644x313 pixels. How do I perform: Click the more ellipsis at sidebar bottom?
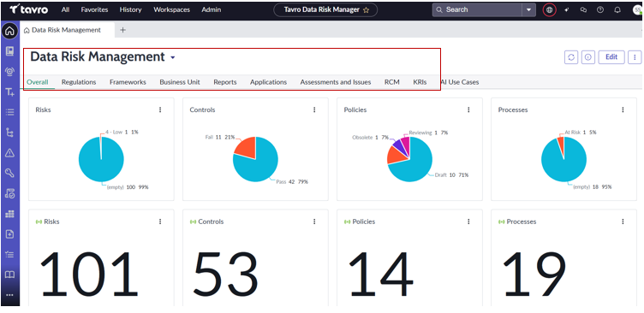click(x=10, y=294)
